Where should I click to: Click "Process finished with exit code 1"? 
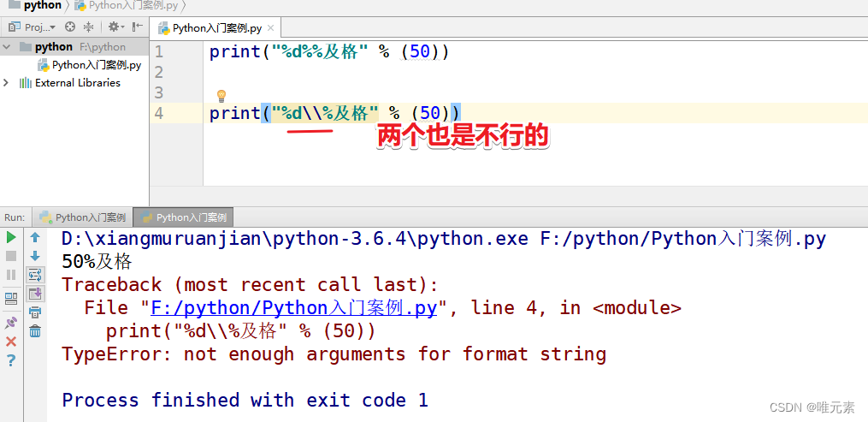245,400
